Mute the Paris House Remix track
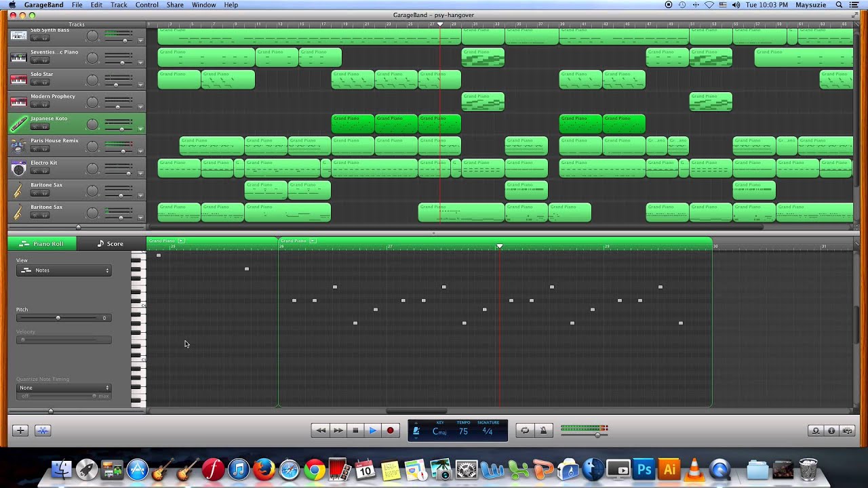Image resolution: width=868 pixels, height=488 pixels. [x=37, y=149]
